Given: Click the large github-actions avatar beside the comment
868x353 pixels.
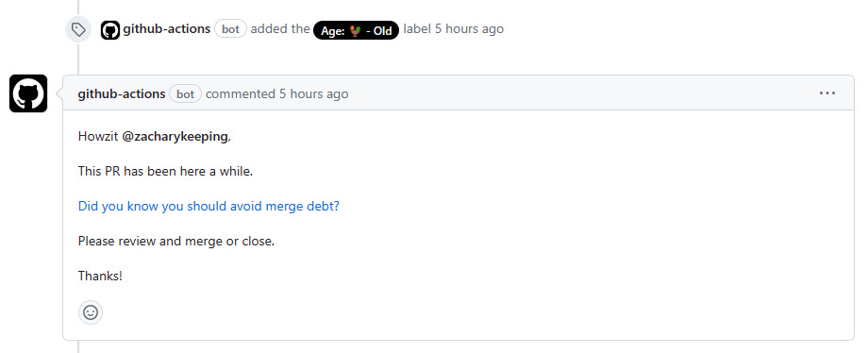Looking at the screenshot, I should click(x=28, y=93).
